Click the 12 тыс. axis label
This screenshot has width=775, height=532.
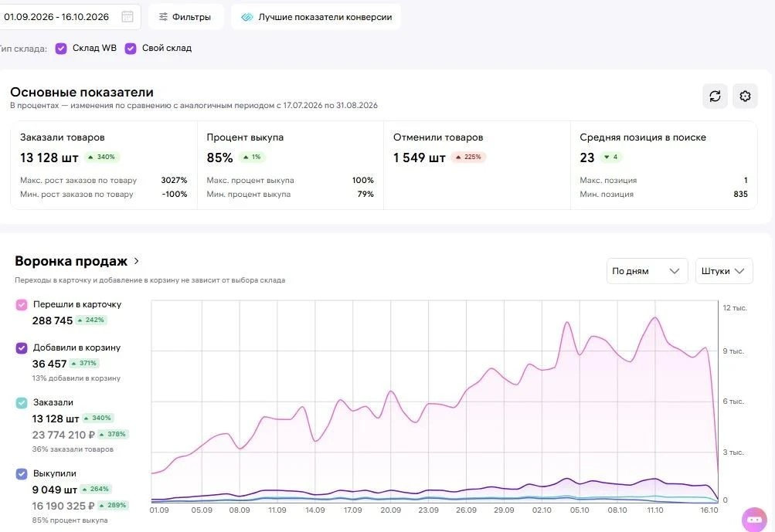[x=735, y=308]
